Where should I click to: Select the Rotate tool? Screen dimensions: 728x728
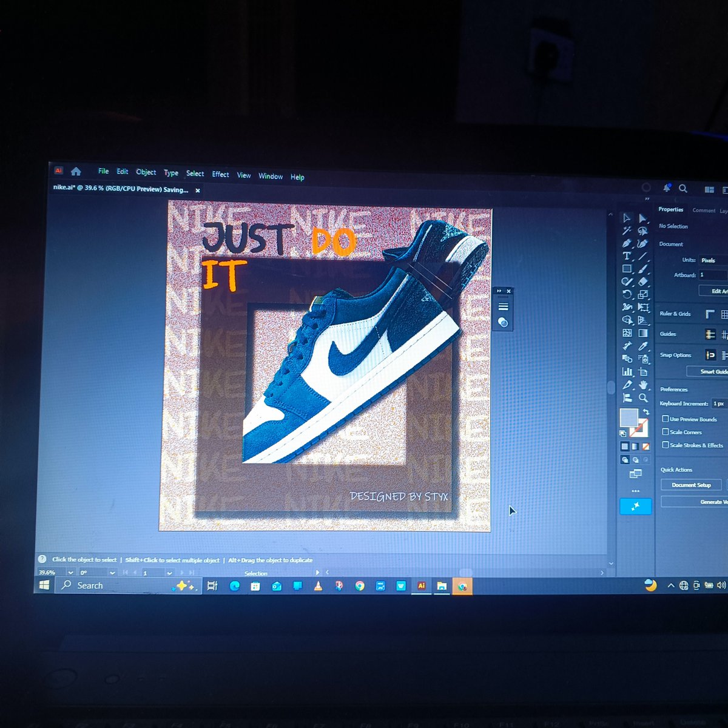pyautogui.click(x=627, y=294)
